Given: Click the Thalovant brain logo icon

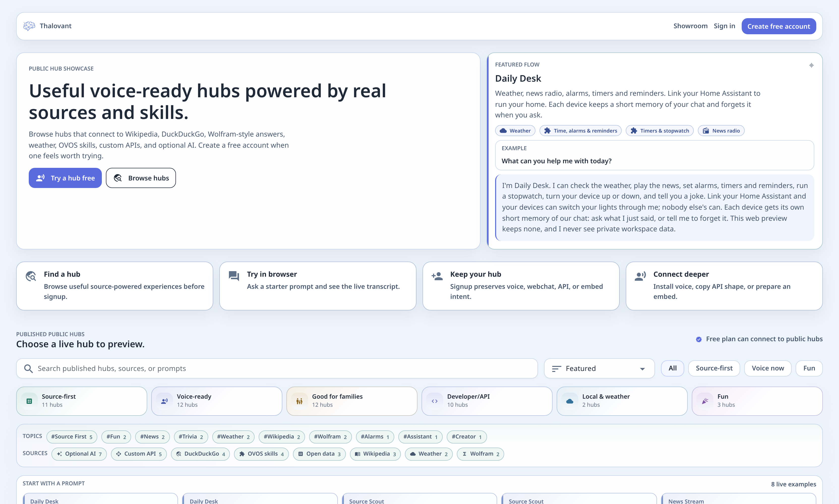Looking at the screenshot, I should point(29,26).
